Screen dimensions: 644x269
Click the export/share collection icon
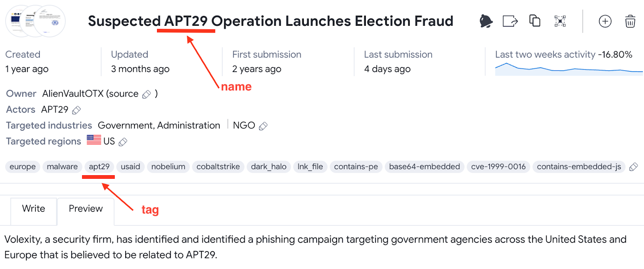[x=510, y=21]
